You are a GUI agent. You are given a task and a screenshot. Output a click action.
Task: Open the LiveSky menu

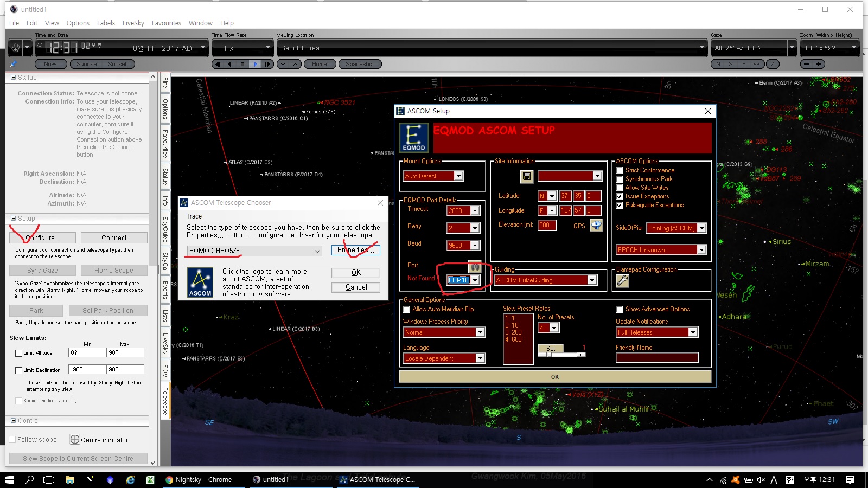coord(133,23)
